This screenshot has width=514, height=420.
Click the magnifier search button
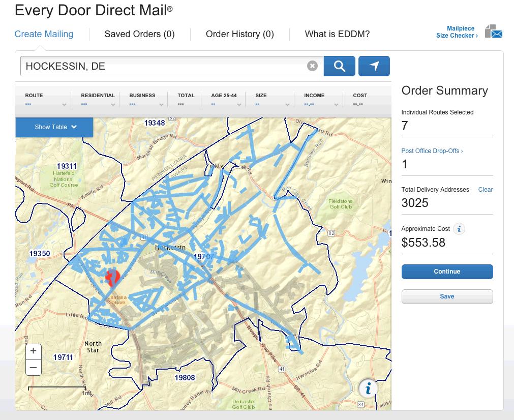tap(339, 66)
